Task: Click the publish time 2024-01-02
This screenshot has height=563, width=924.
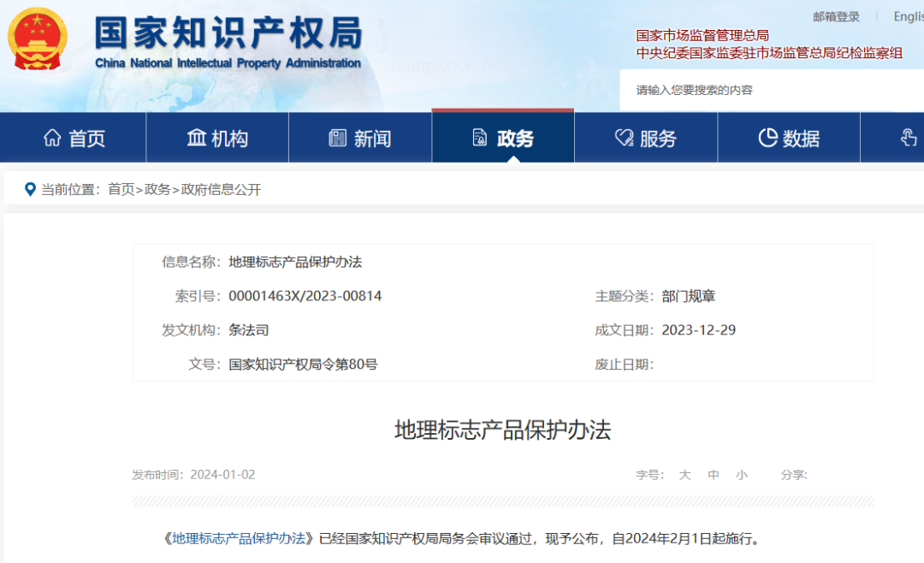Action: coord(222,475)
